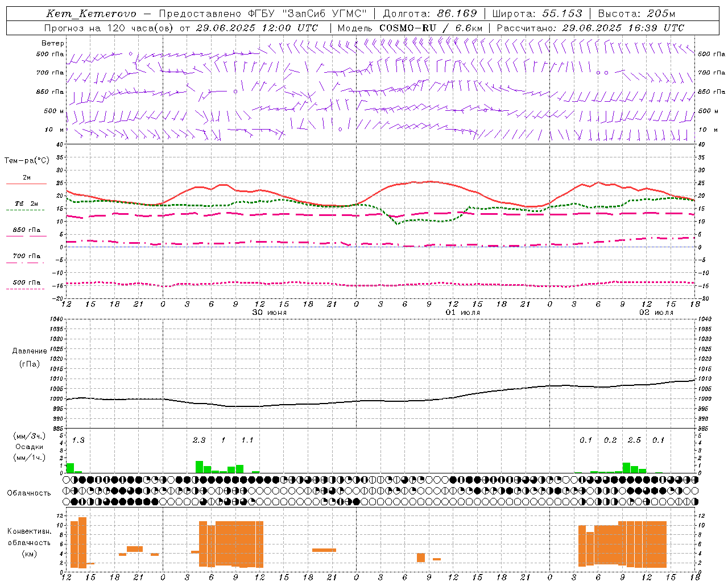
Task: Click the "Долгота: 86.169" header value
Action: (x=430, y=14)
